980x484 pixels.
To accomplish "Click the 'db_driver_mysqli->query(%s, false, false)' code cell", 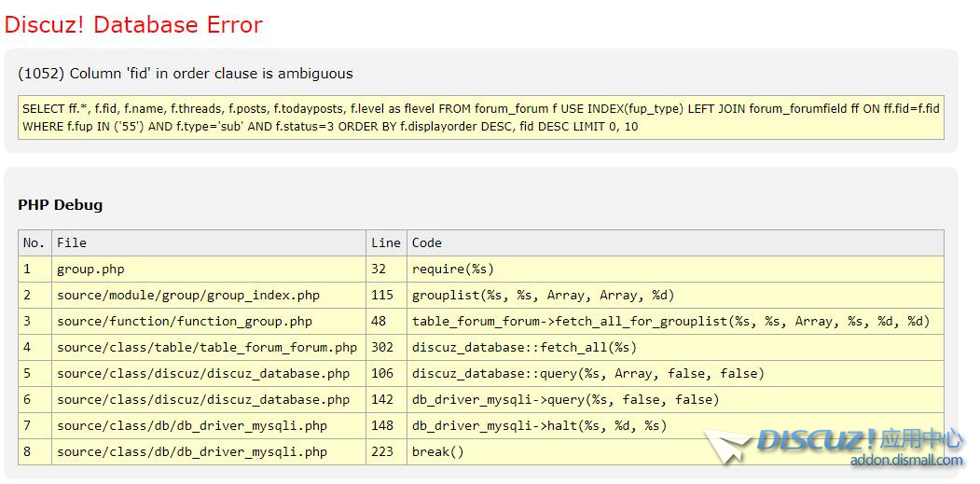I will click(675, 399).
